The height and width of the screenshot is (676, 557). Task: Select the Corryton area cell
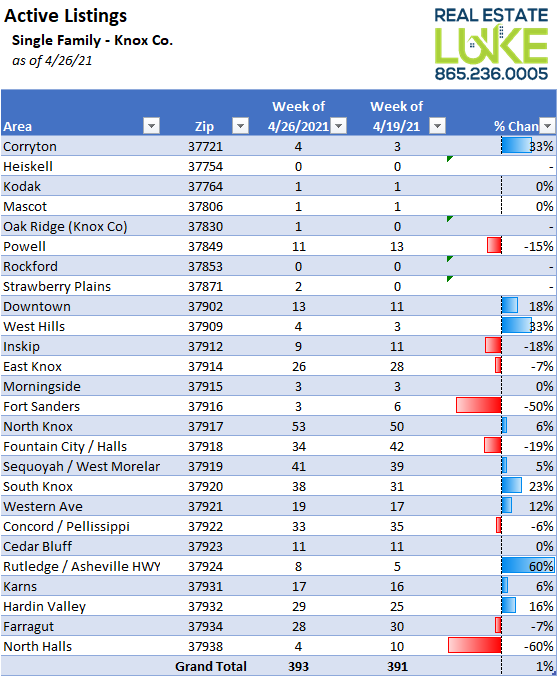pos(82,147)
